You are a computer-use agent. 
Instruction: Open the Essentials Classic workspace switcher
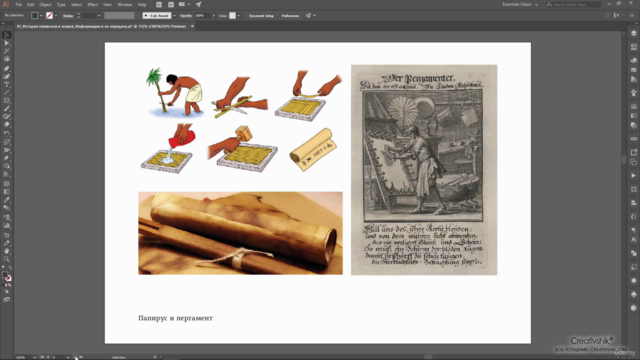click(x=520, y=4)
